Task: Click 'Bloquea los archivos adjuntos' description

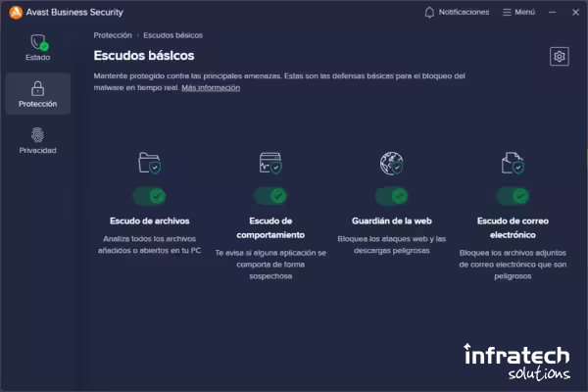Action: pos(513,265)
